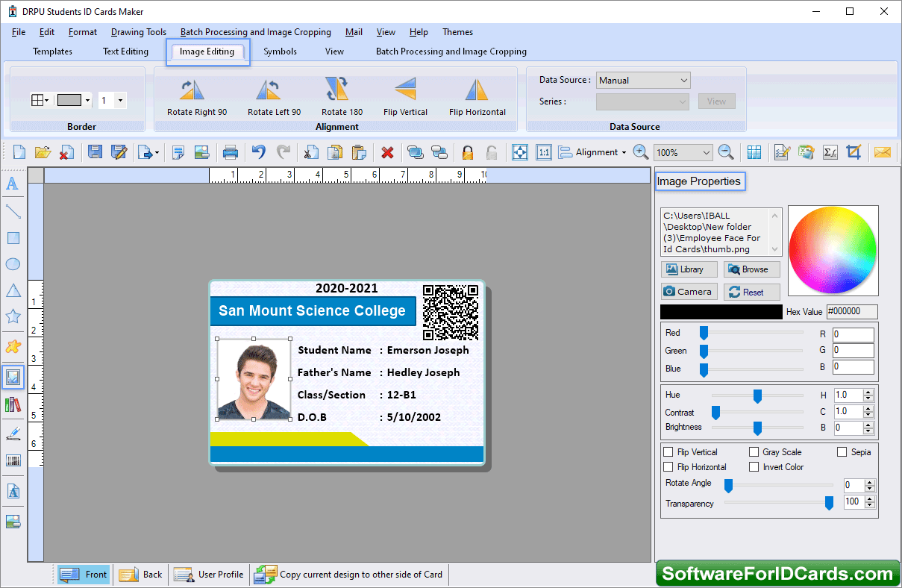Select the star shape tool
This screenshot has height=588, width=902.
point(13,316)
